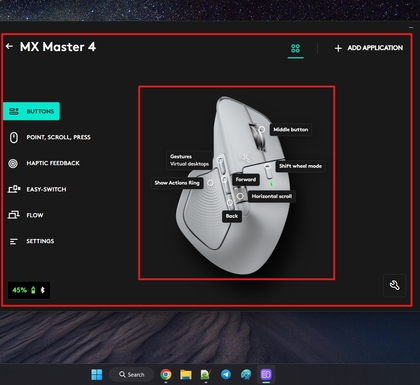Open the all-applications grid icon
The height and width of the screenshot is (385, 420).
coord(295,49)
